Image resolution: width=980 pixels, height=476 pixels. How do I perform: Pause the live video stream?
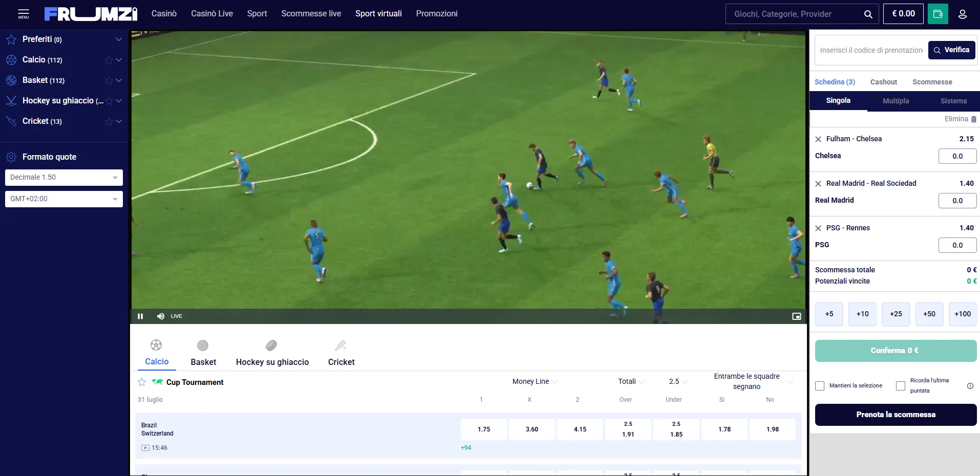pyautogui.click(x=140, y=316)
